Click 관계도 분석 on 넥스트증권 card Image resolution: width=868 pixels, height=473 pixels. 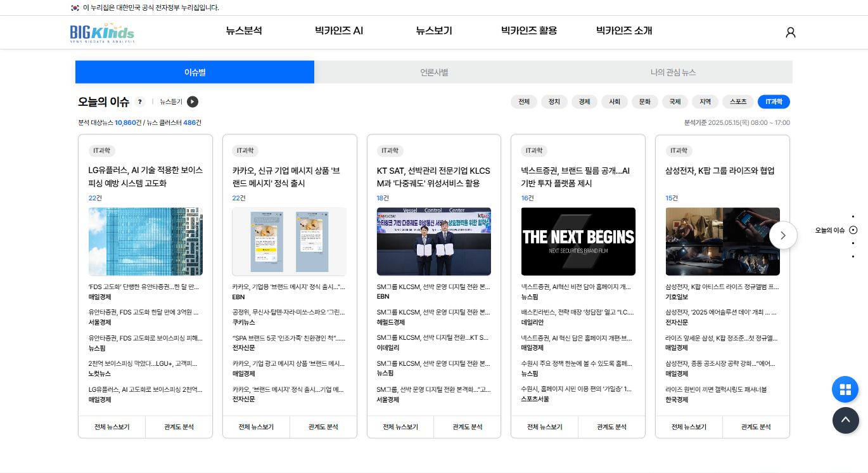point(611,427)
